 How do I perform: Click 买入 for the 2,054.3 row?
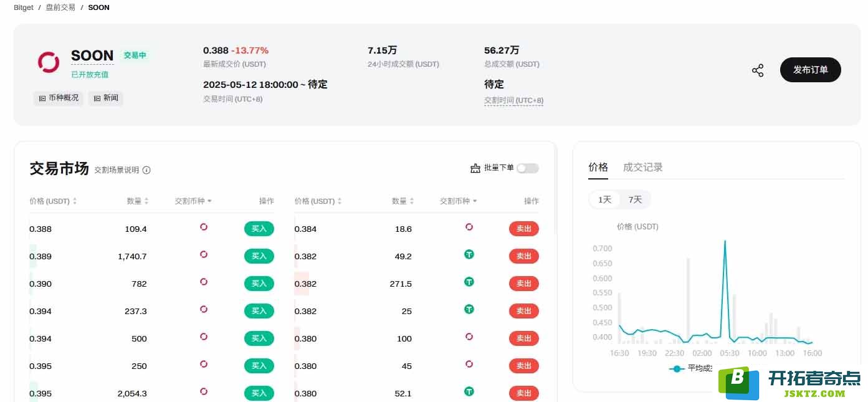[259, 393]
